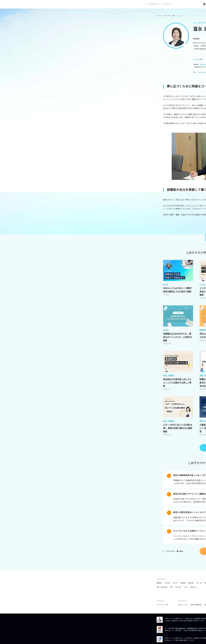Open the スポーツが好きな人に向いている仕事 thumbnail
The width and height of the screenshot is (206, 644).
click(x=178, y=407)
